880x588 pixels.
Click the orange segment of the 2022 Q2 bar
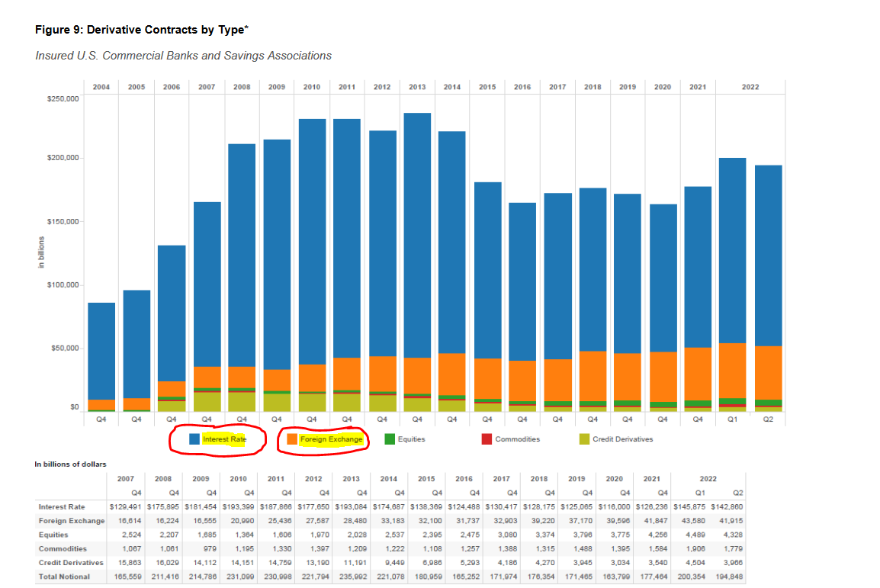(x=769, y=373)
